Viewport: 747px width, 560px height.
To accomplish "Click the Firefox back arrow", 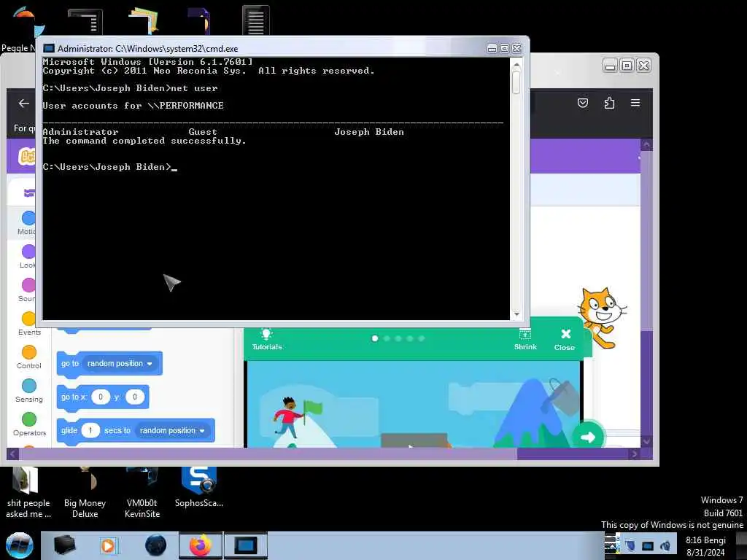I will pyautogui.click(x=23, y=103).
